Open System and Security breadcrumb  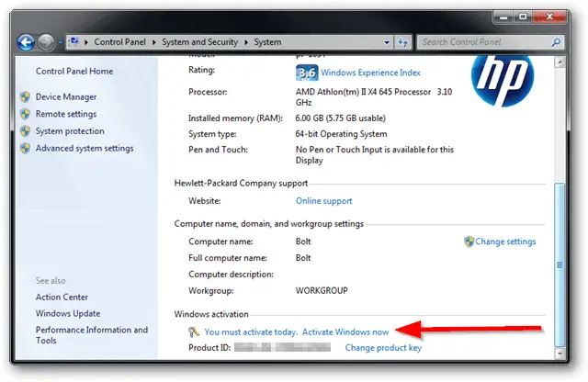(199, 42)
